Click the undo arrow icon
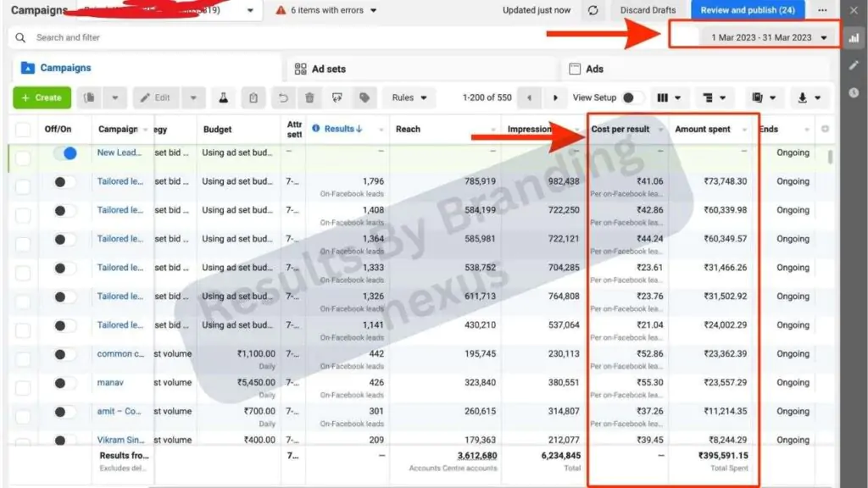Screen dimensions: 868x488 [284, 97]
